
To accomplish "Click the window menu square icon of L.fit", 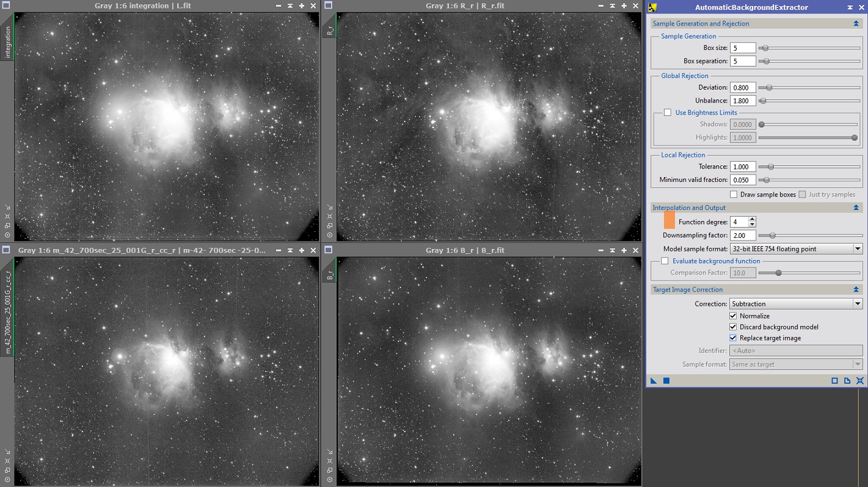I will pos(6,5).
